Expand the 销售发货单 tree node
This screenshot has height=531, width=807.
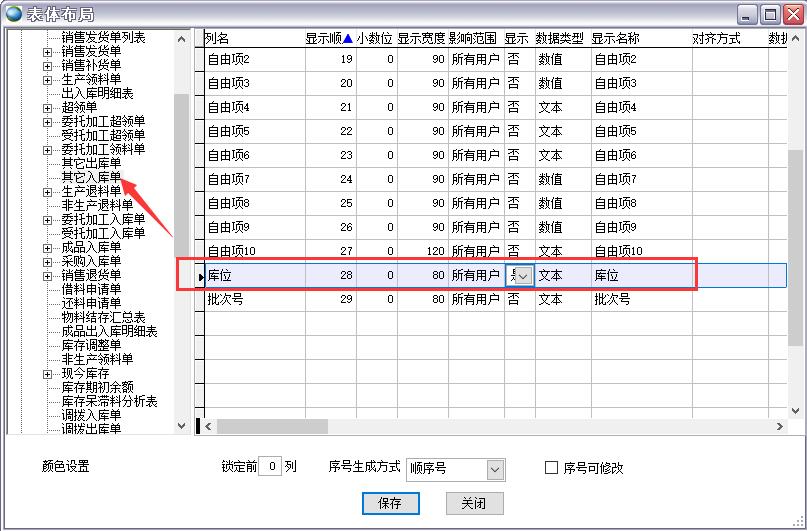47,52
